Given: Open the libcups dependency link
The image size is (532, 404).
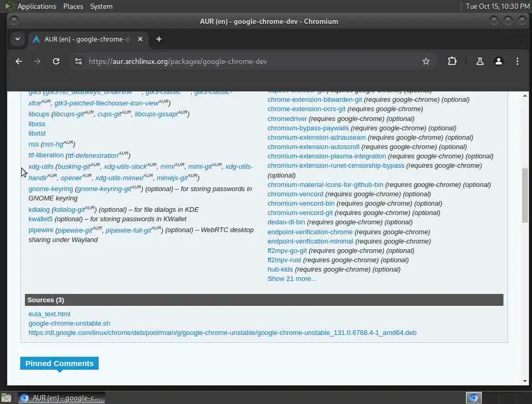Looking at the screenshot, I should 38,114.
